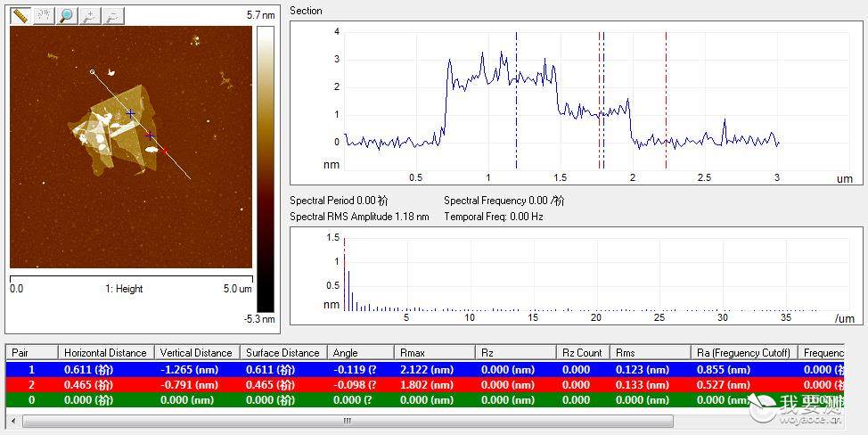Viewport: 868px width, 435px height.
Task: Select the red Pair 2 row
Action: (424, 385)
